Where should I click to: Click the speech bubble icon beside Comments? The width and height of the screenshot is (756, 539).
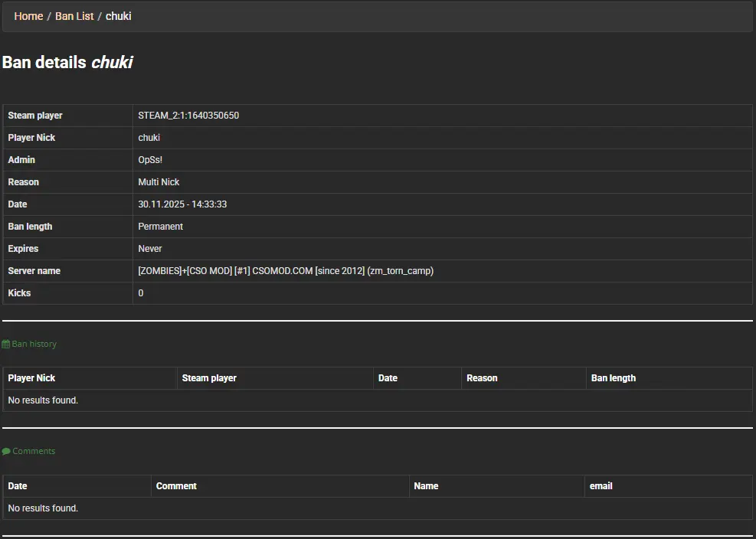coord(6,452)
